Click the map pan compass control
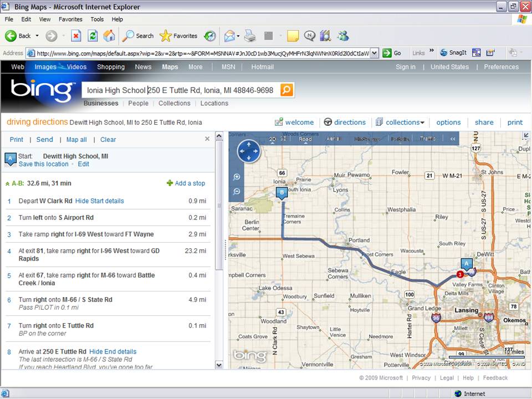Viewport: 532px width, 399px height. 249,151
